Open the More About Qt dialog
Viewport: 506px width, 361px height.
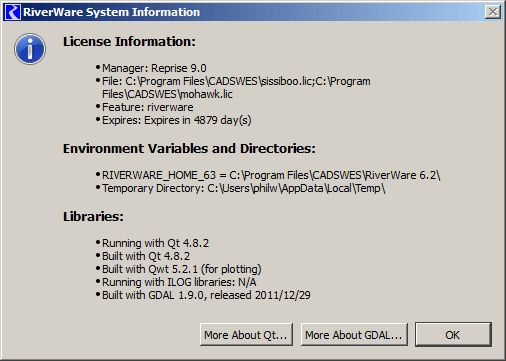tap(246, 334)
